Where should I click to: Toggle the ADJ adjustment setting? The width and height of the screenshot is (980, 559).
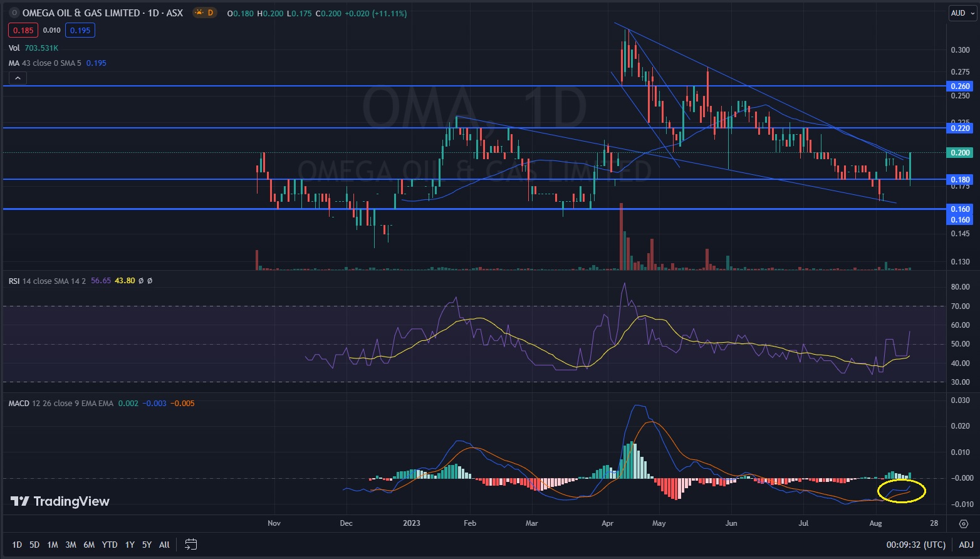pyautogui.click(x=966, y=545)
